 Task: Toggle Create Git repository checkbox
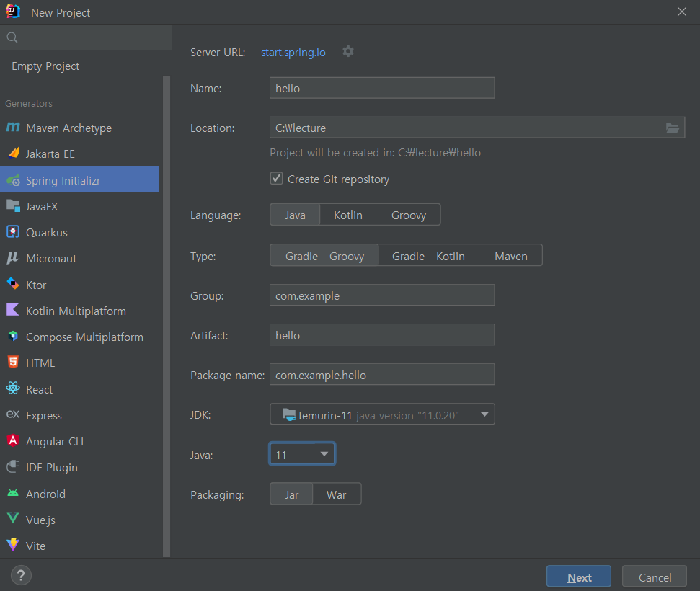[276, 179]
